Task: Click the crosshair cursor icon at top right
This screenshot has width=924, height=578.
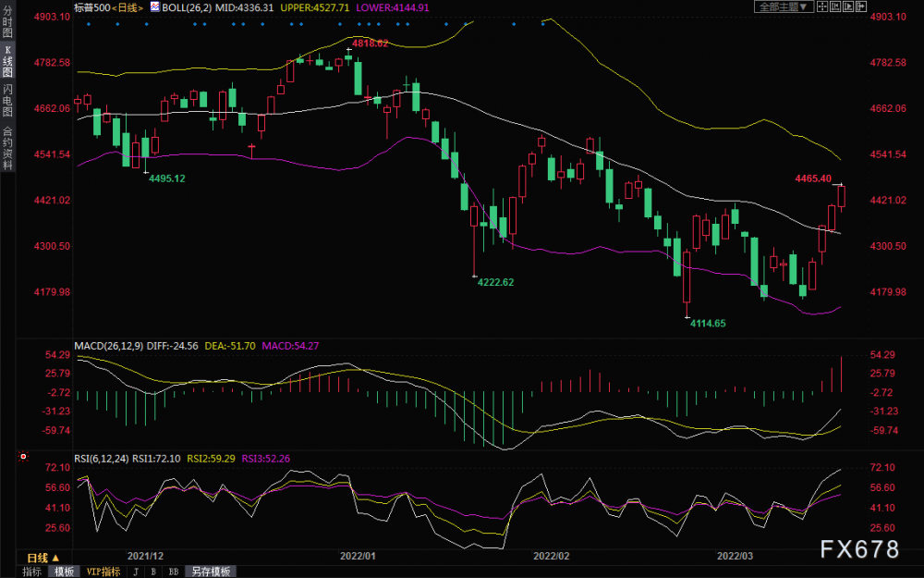Action: point(822,6)
